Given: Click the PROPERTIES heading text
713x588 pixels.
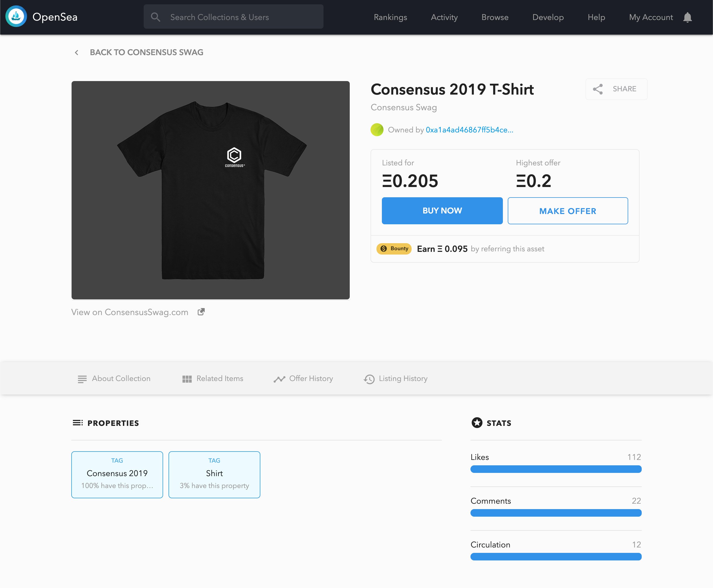Looking at the screenshot, I should pos(113,423).
